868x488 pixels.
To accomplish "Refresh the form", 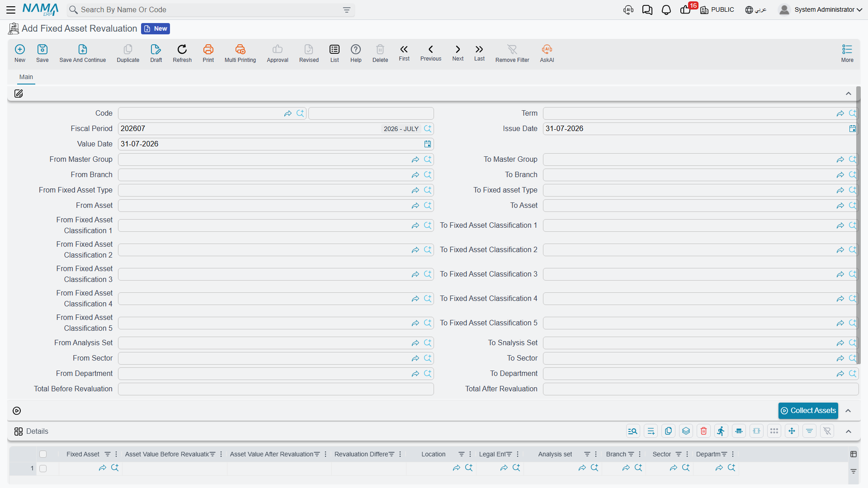I will point(182,53).
